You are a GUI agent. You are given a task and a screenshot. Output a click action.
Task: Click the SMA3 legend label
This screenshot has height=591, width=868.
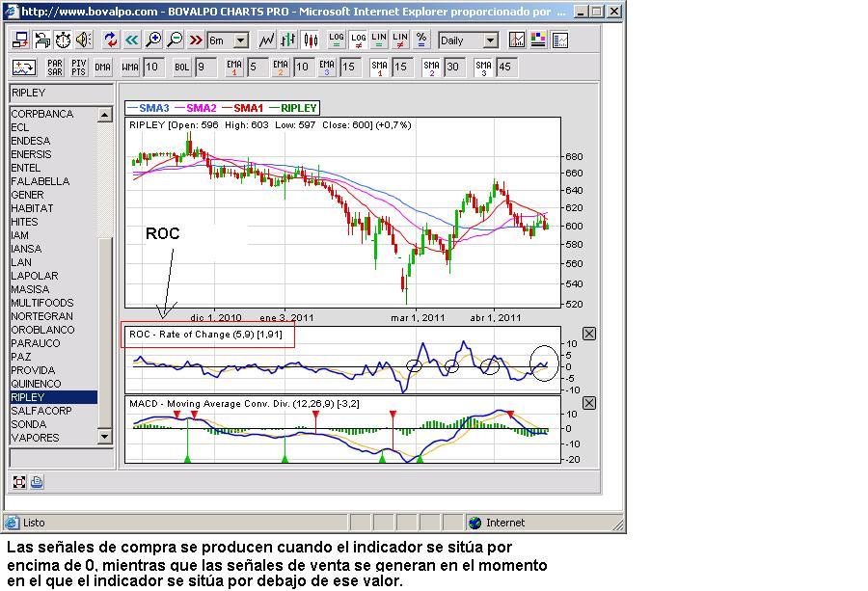pyautogui.click(x=154, y=108)
